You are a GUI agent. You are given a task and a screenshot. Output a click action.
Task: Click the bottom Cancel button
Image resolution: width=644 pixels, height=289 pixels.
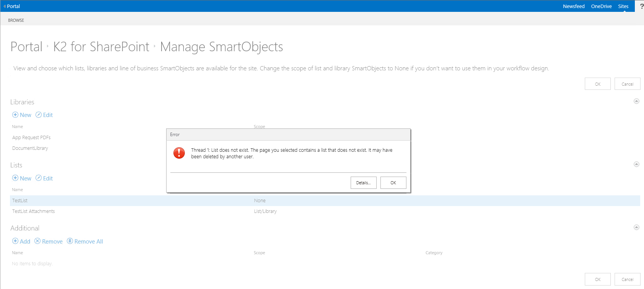[x=627, y=279]
